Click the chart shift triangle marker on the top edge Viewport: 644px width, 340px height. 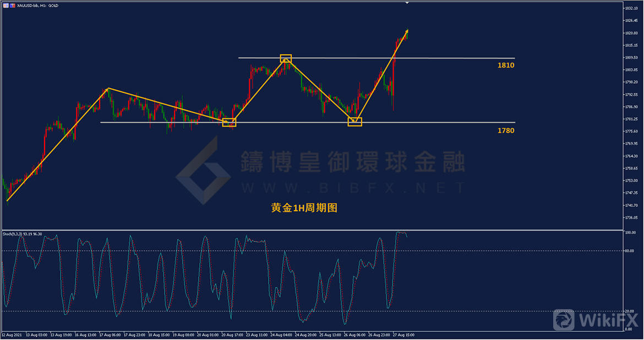(407, 2)
